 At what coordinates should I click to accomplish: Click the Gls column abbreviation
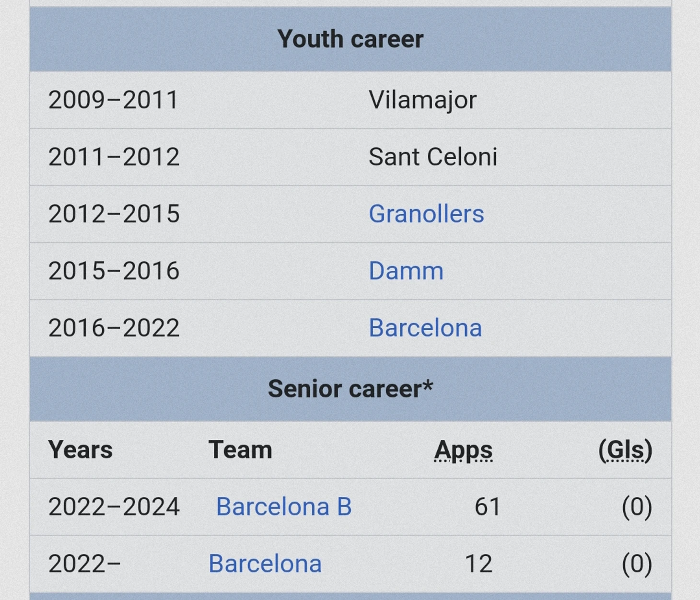[x=625, y=450]
